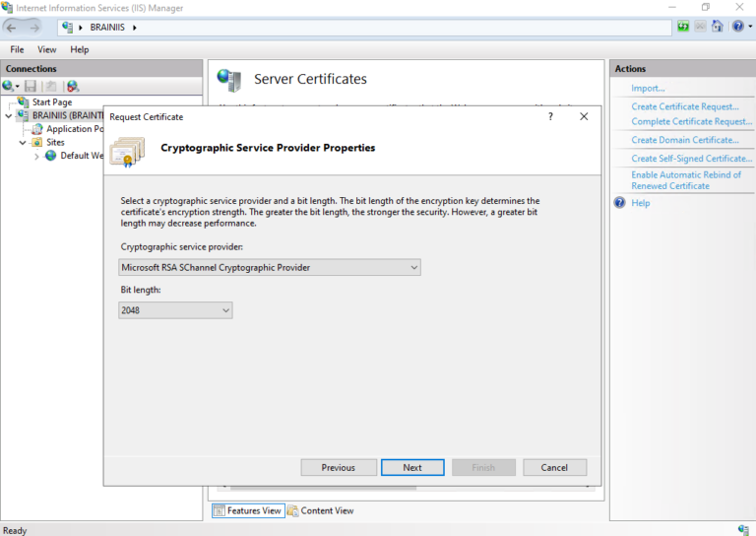Screen dimensions: 756x536
Task: Open the Help icon in the top toolbar
Action: (738, 26)
